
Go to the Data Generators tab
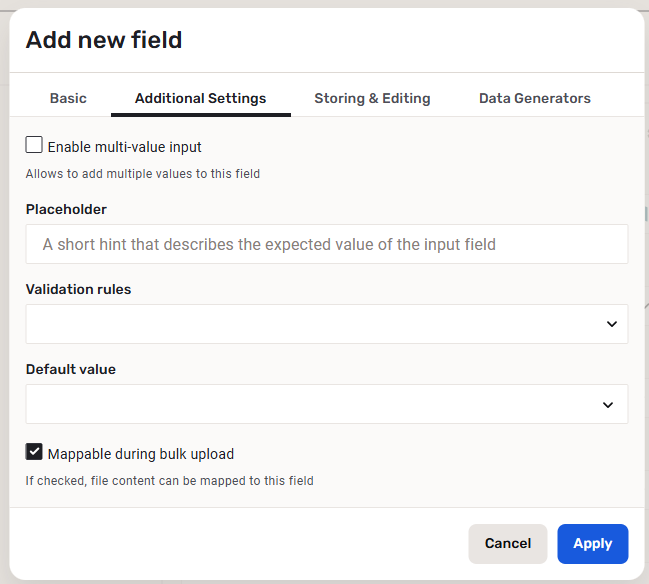pos(534,98)
